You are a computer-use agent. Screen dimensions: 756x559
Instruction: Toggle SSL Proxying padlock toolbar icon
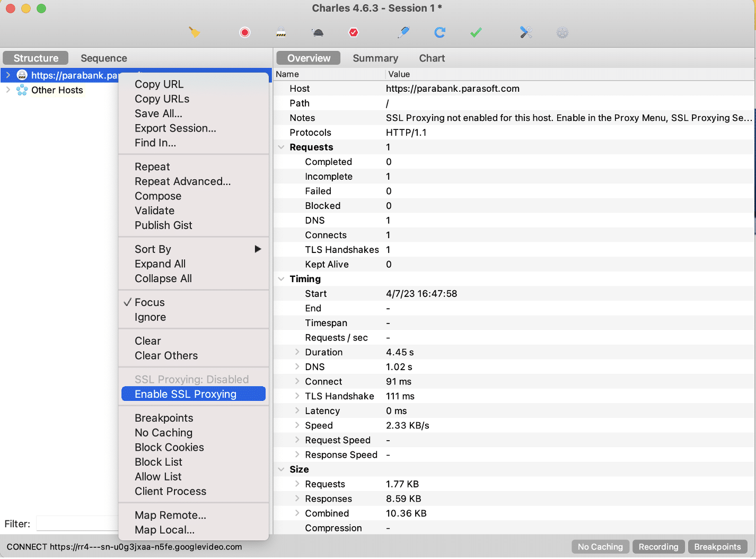281,33
